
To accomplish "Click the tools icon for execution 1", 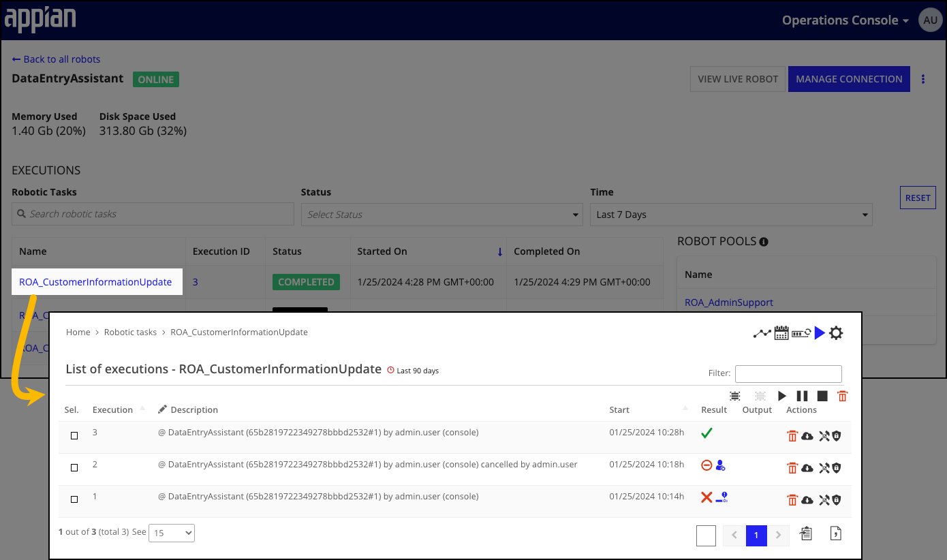I will coord(824,500).
